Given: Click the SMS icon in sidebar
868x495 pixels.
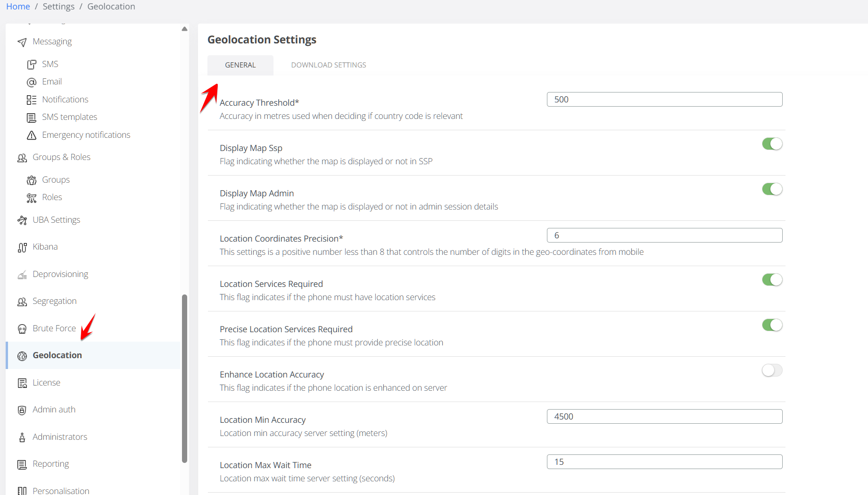Looking at the screenshot, I should click(x=32, y=64).
